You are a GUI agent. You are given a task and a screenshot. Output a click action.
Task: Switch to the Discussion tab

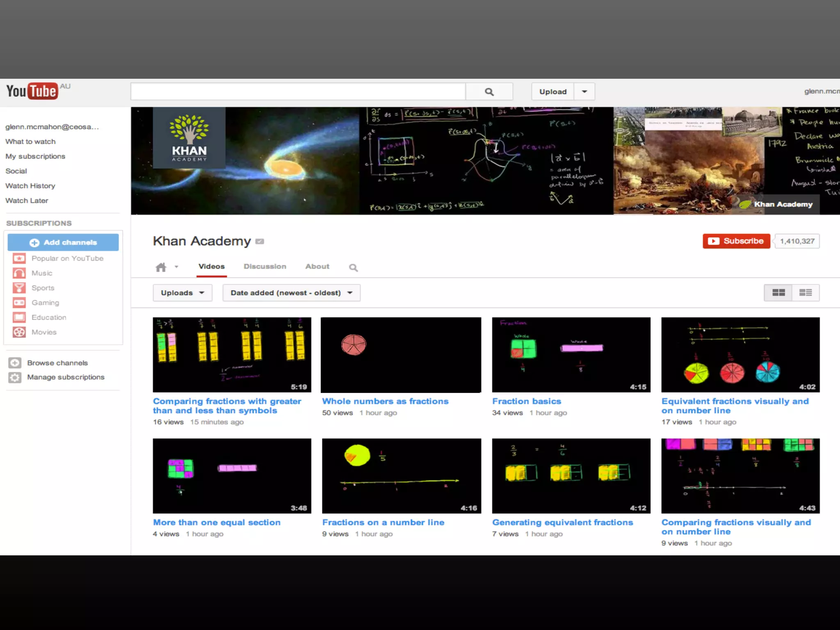[265, 267]
